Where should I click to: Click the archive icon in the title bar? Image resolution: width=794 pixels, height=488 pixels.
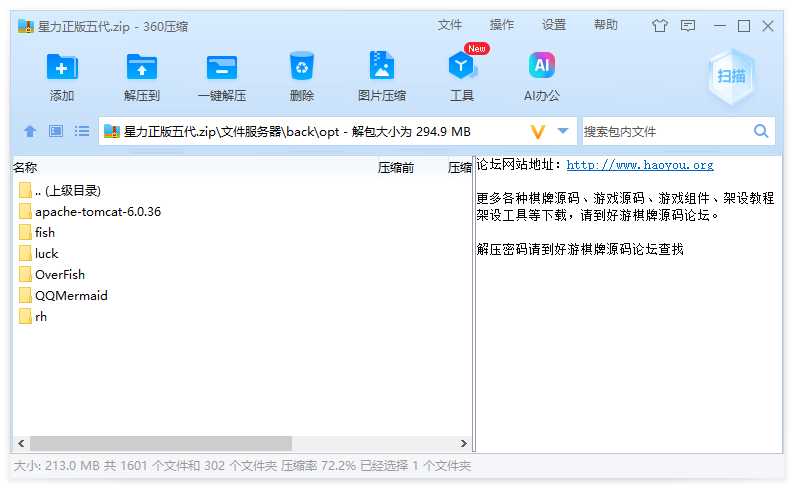[25, 25]
